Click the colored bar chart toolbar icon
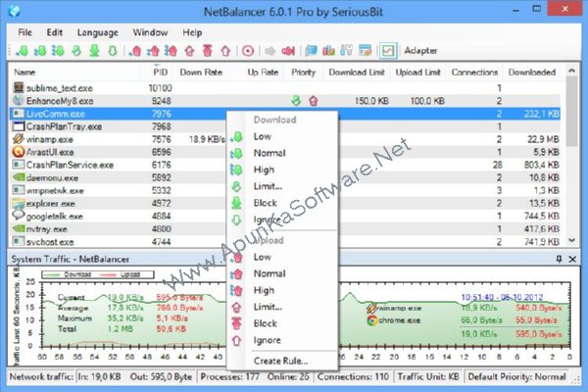The image size is (588, 392). click(x=329, y=51)
